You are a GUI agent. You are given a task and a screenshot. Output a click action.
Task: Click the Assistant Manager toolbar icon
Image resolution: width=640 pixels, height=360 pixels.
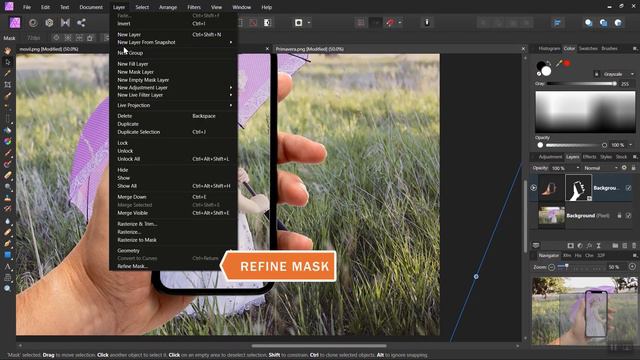coord(427,22)
